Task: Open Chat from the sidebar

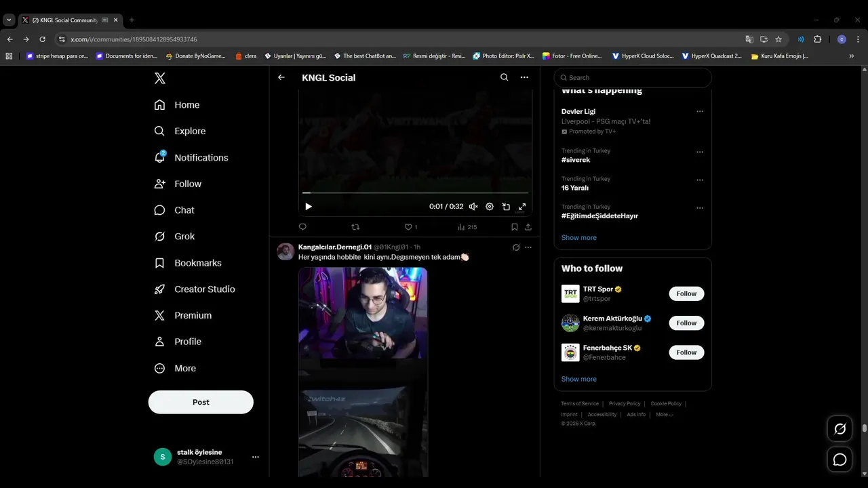Action: click(174, 210)
